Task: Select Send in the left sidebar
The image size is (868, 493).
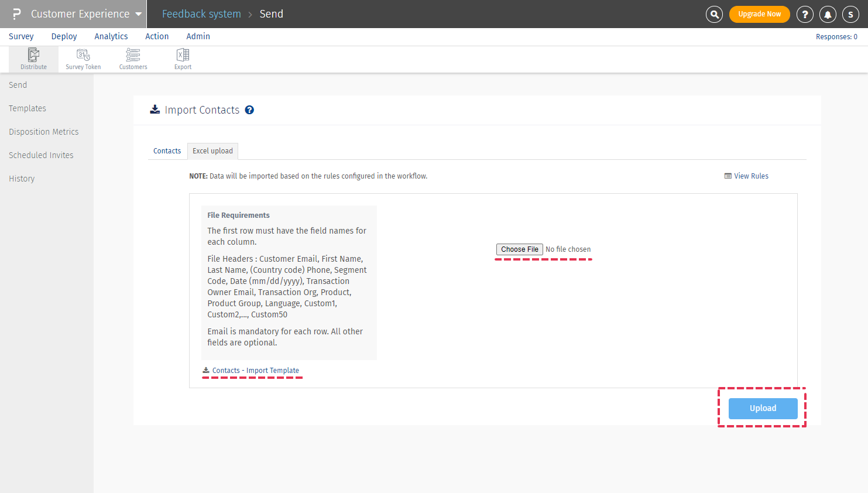Action: pyautogui.click(x=18, y=85)
